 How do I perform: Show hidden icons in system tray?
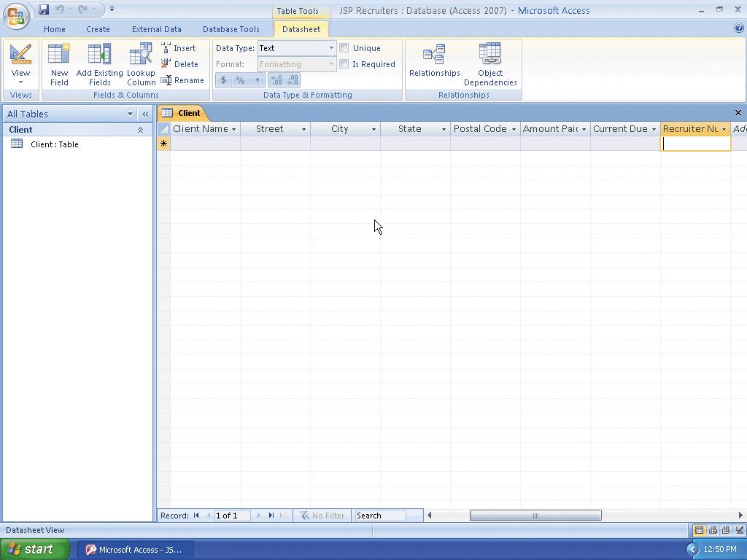pos(692,550)
